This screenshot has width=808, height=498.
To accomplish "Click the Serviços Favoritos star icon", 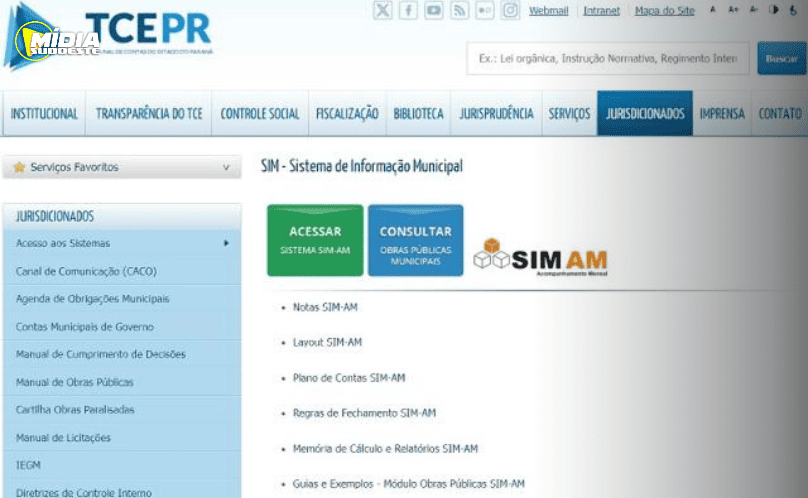I will pos(20,167).
